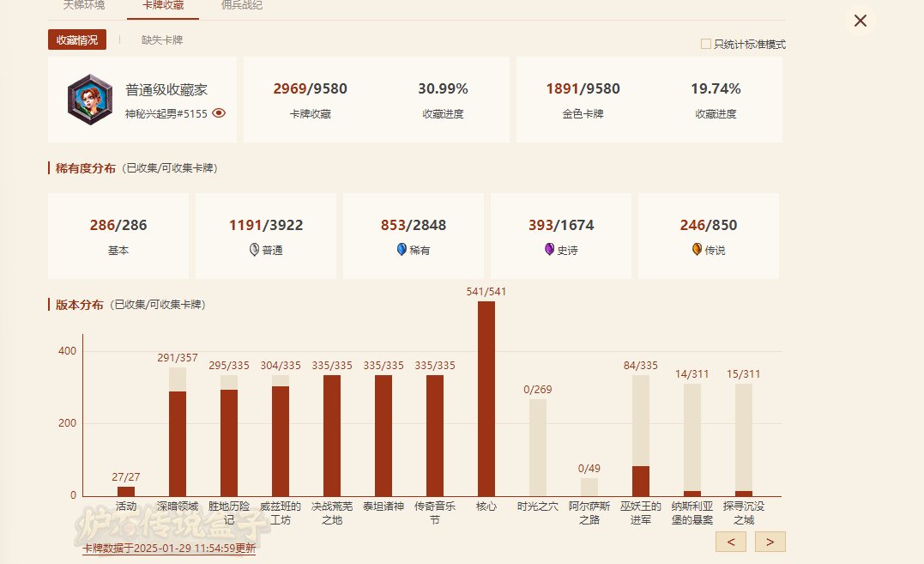The image size is (924, 564).
Task: Click the orange legendary rarity gem icon
Action: pyautogui.click(x=697, y=250)
